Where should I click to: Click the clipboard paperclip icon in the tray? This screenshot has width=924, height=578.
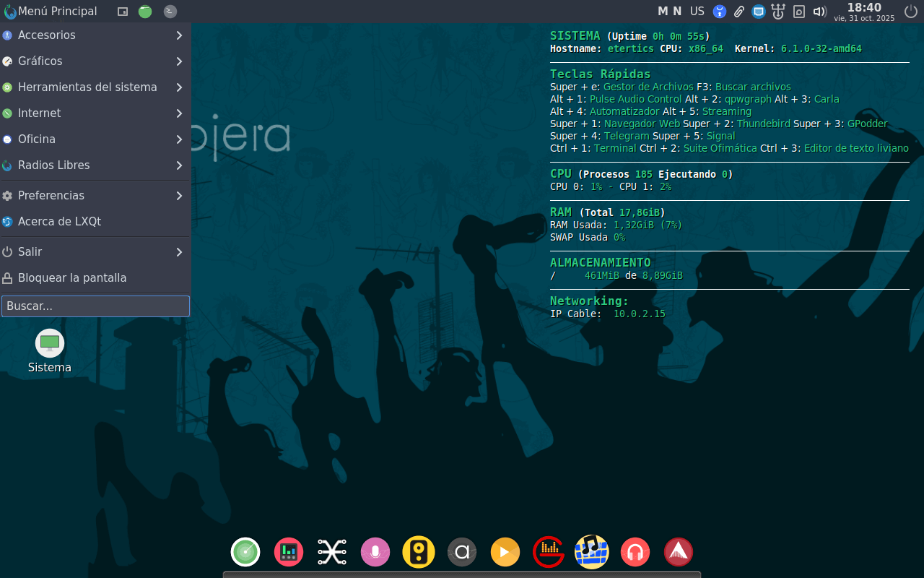point(738,11)
